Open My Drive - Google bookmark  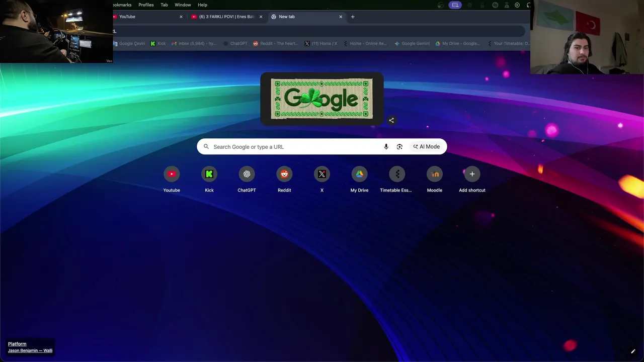point(457,44)
